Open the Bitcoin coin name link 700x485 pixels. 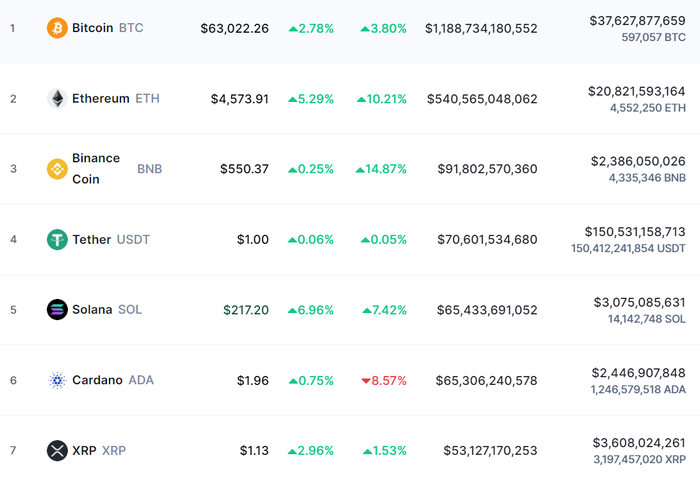tap(92, 28)
